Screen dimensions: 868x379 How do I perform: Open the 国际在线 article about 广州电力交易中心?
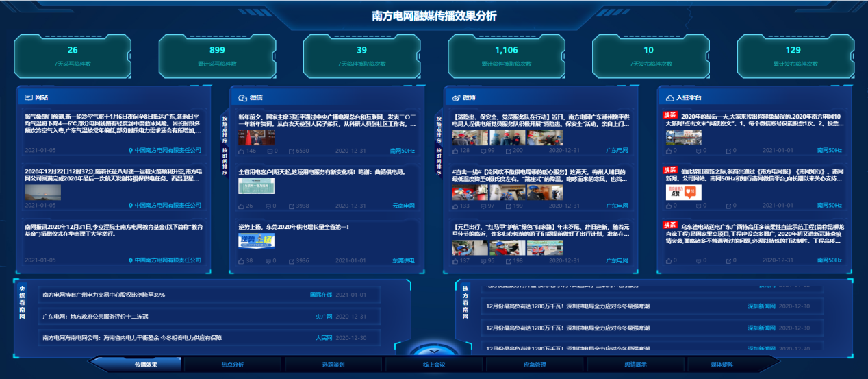103,295
